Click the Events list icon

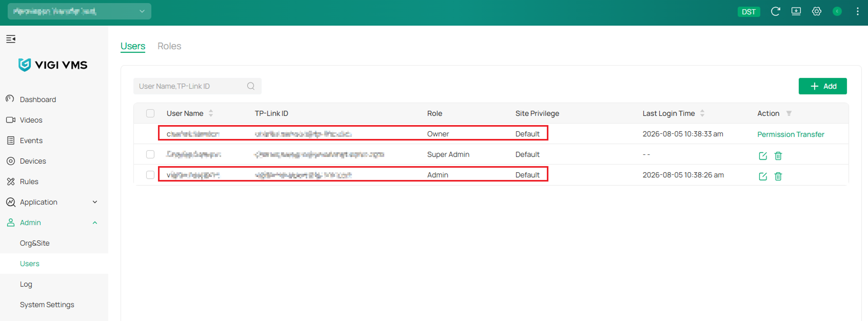point(11,140)
